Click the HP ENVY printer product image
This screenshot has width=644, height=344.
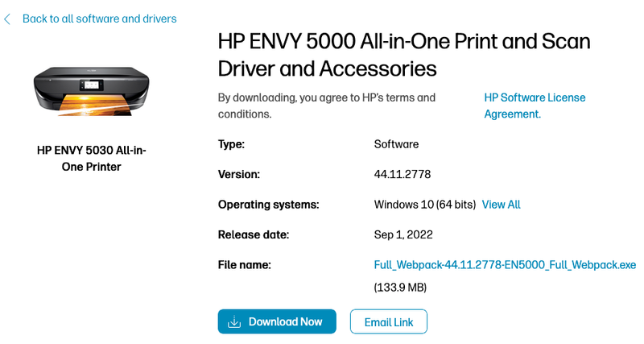pyautogui.click(x=90, y=89)
